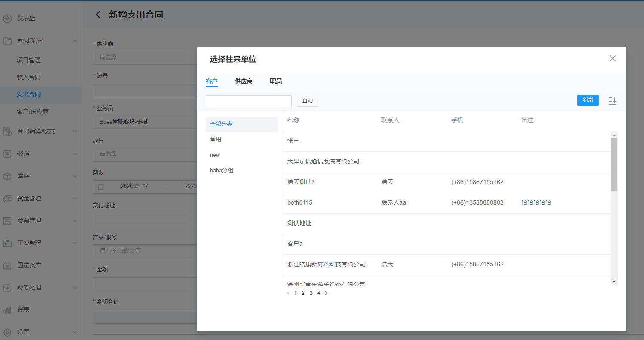Click the 哈哈哈哈哈 remark cell
Viewport: 644px width, 340px height.
click(536, 203)
